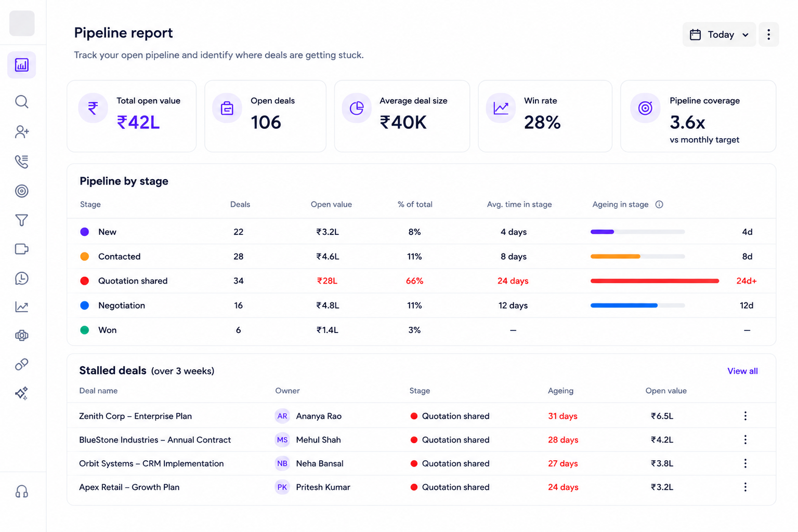Click the 31 days ageing value
Viewport: 798px width, 532px height.
point(562,416)
